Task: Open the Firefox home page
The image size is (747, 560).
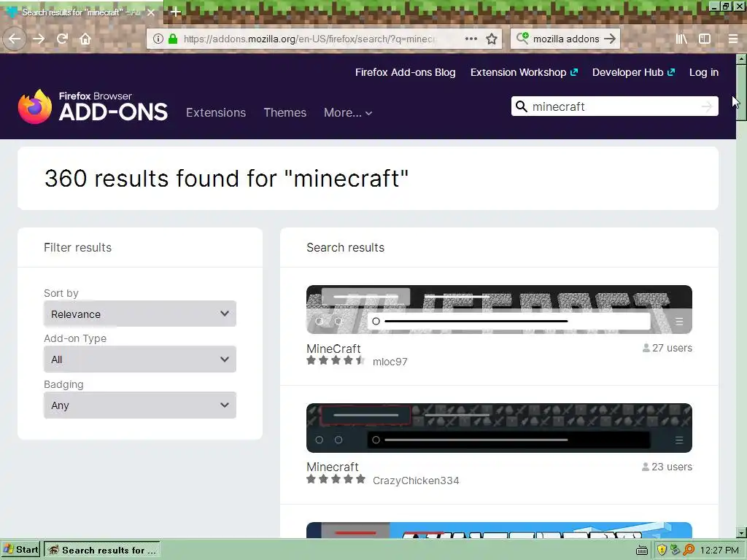Action: 85,39
